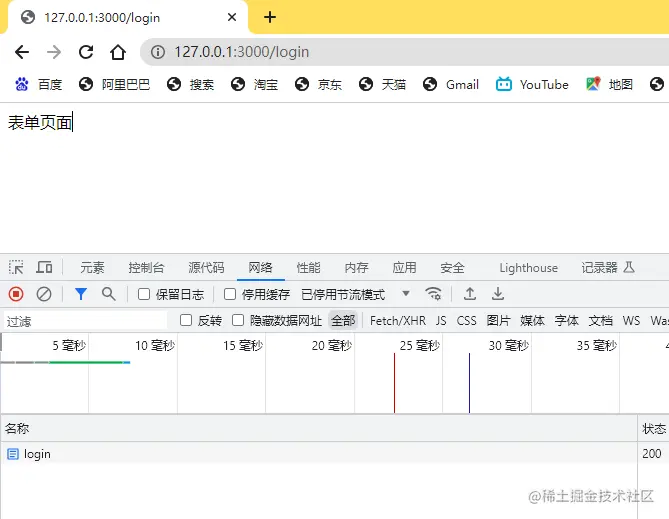Screen dimensions: 669x519
Task: Enable the 保留日志 checkbox
Action: [x=144, y=294]
